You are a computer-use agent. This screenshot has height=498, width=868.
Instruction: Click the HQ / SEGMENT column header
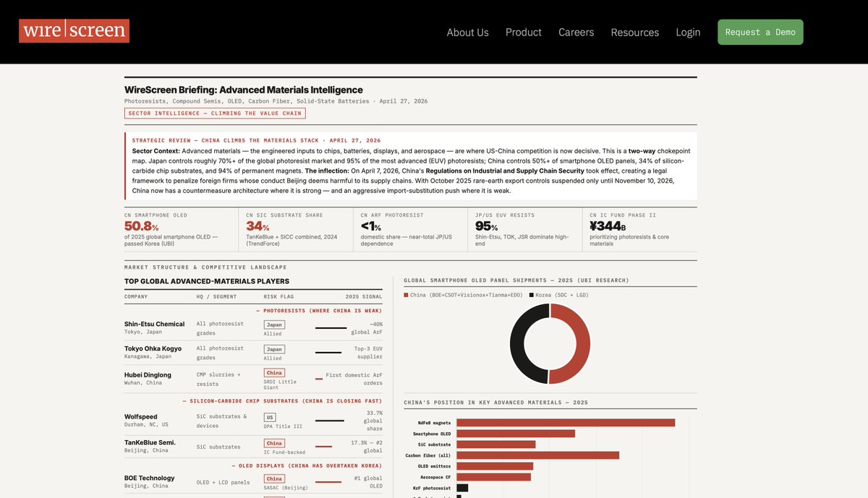(216, 296)
